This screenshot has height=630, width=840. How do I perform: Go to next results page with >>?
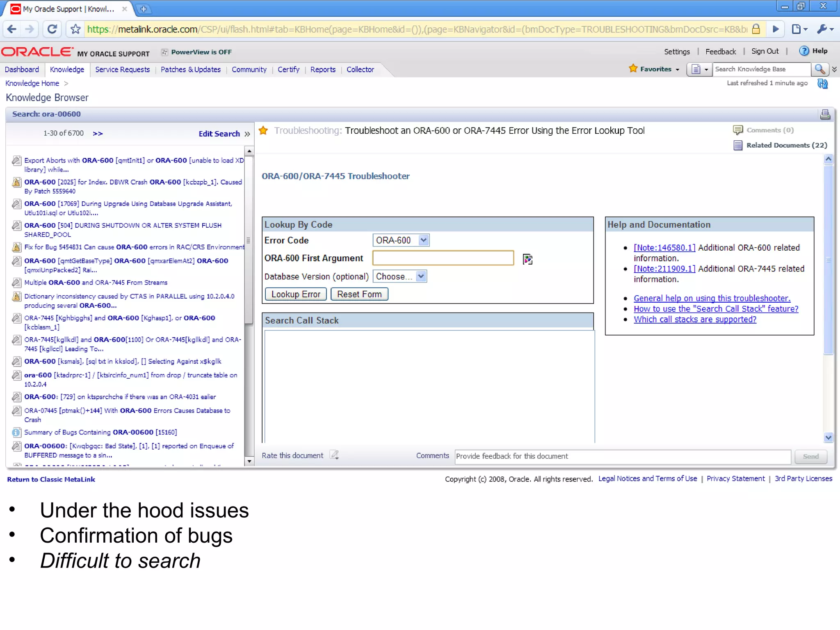pos(98,133)
